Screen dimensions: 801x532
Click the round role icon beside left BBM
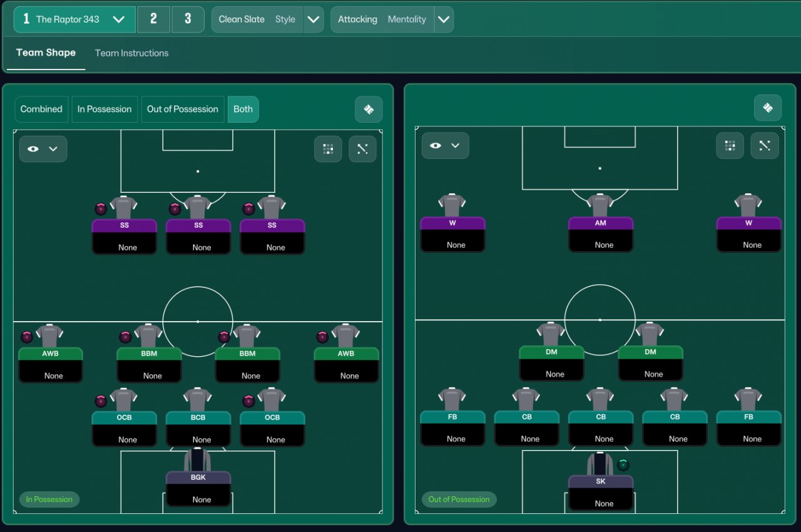[x=125, y=337]
